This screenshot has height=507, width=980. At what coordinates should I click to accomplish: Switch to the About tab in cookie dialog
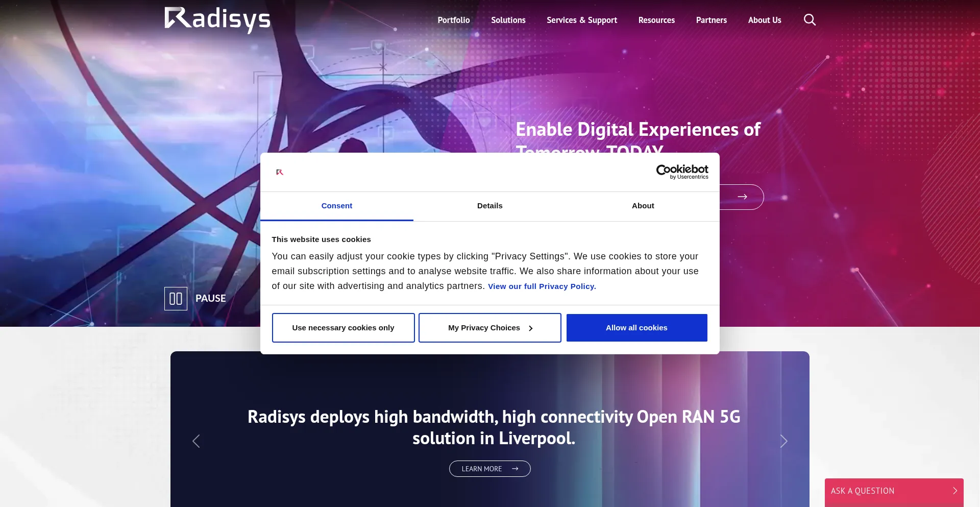click(643, 206)
